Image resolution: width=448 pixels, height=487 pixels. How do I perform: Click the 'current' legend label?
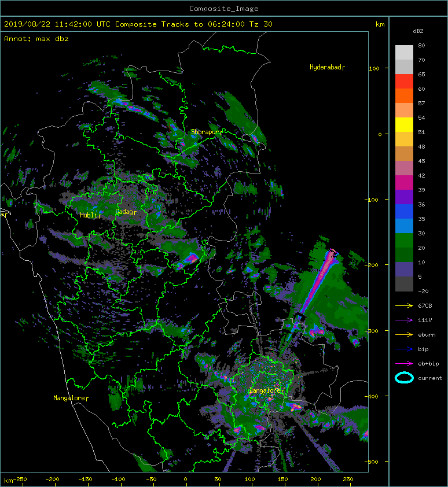[x=430, y=378]
